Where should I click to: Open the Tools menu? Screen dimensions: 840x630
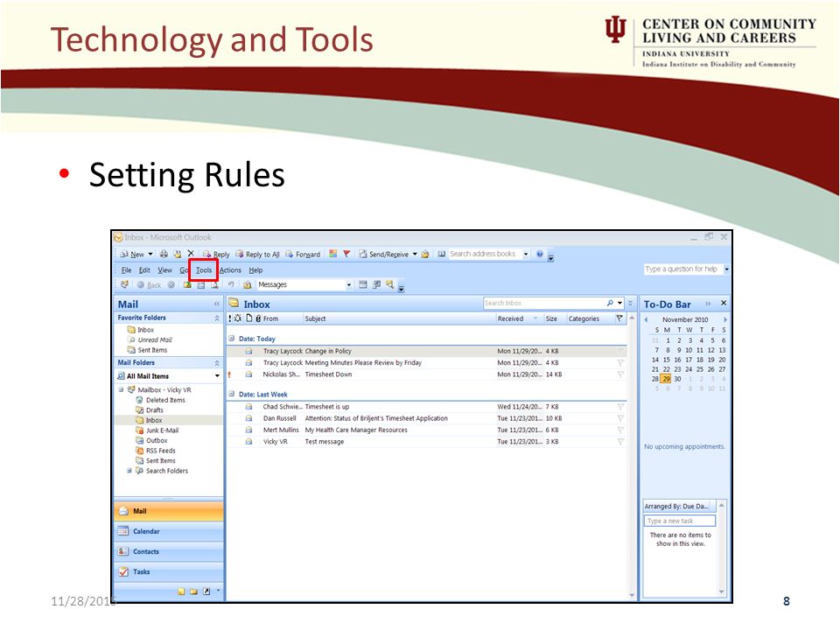coord(204,270)
